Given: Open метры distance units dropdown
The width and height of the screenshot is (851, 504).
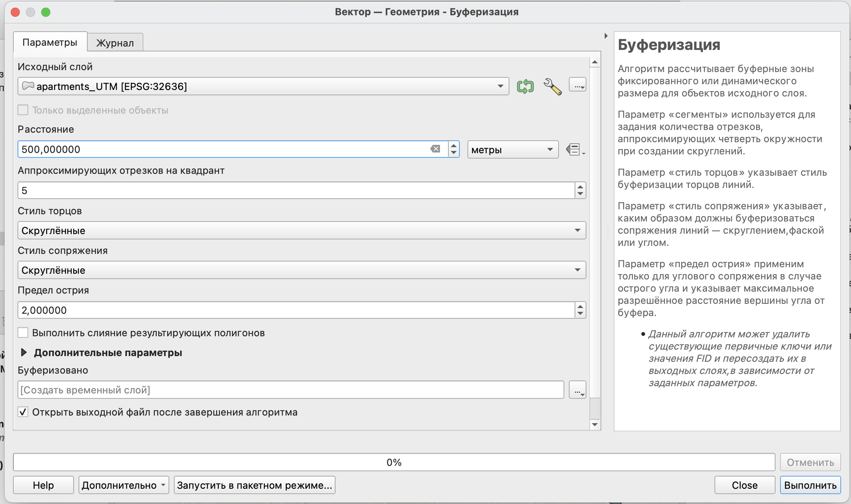Looking at the screenshot, I should point(512,149).
